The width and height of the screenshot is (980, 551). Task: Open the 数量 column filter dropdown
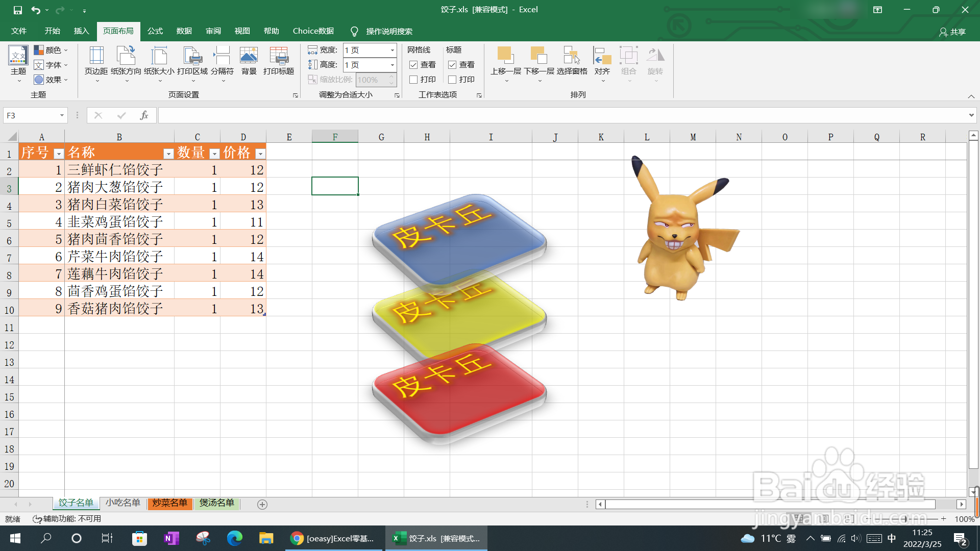click(x=214, y=154)
